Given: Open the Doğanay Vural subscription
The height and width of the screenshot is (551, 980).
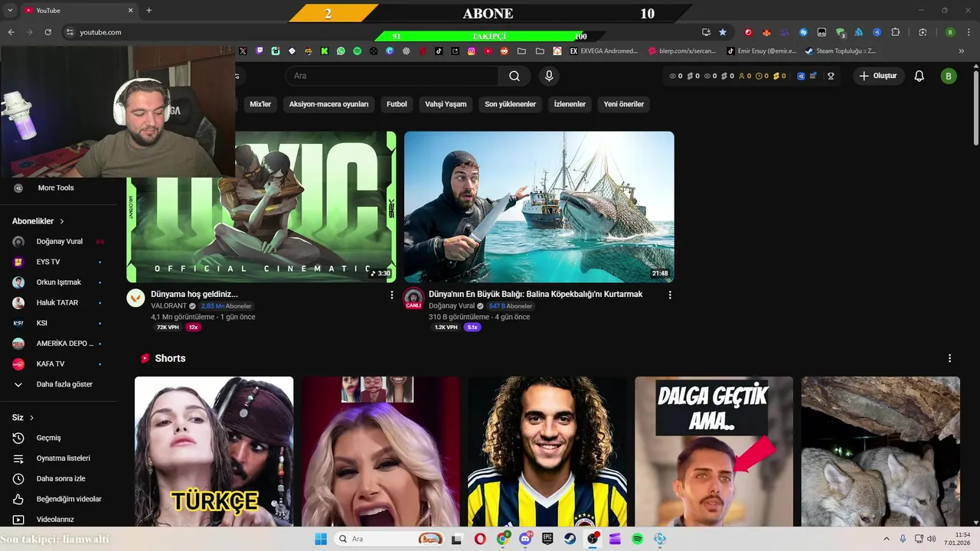Looking at the screenshot, I should click(58, 241).
